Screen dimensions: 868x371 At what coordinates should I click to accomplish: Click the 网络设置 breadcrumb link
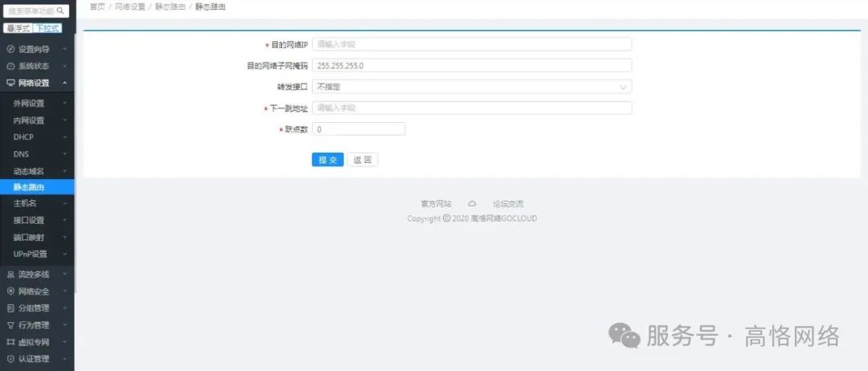coord(130,6)
